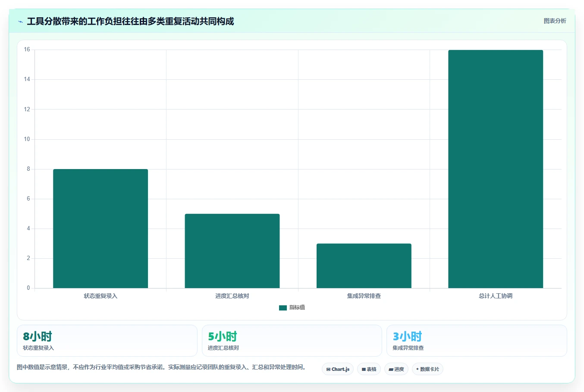This screenshot has height=392, width=584.
Task: Click the 状态重复录入 caption under 8小时
Action: (38, 348)
